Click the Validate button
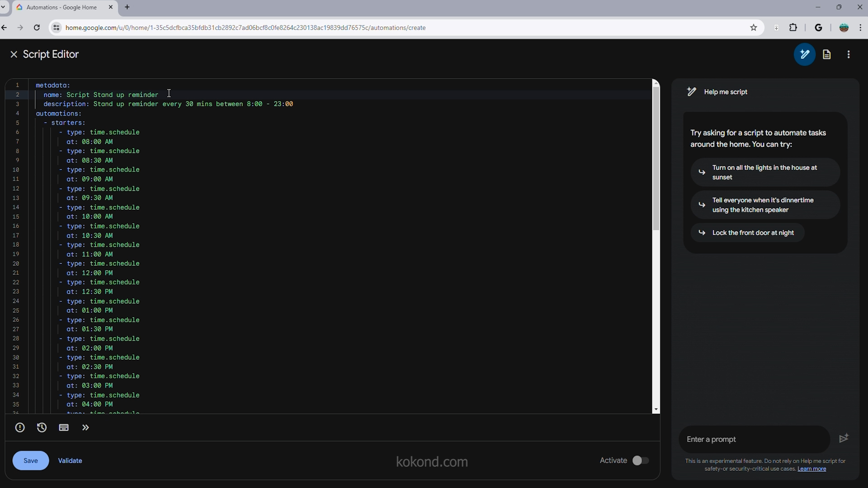This screenshot has height=488, width=868. tap(70, 460)
